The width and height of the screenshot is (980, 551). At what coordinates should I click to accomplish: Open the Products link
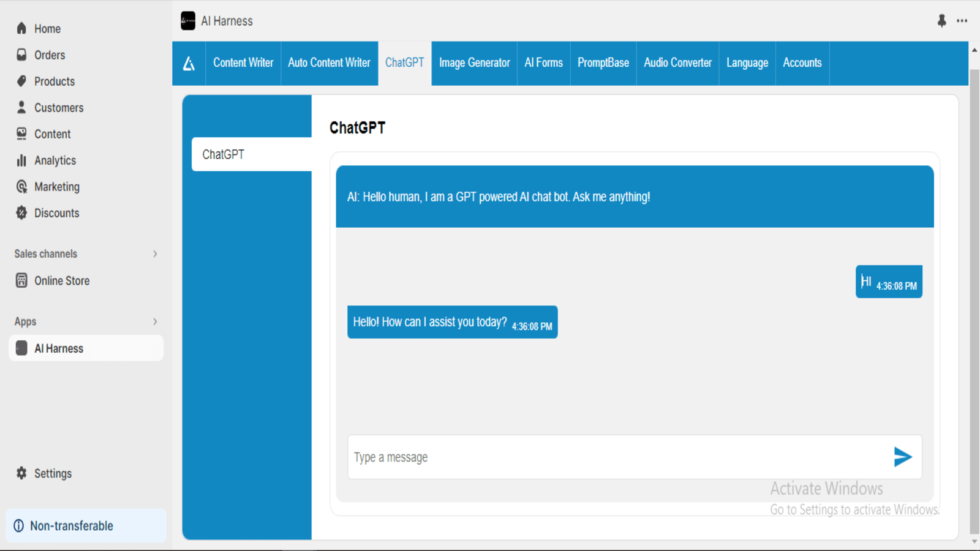[55, 81]
